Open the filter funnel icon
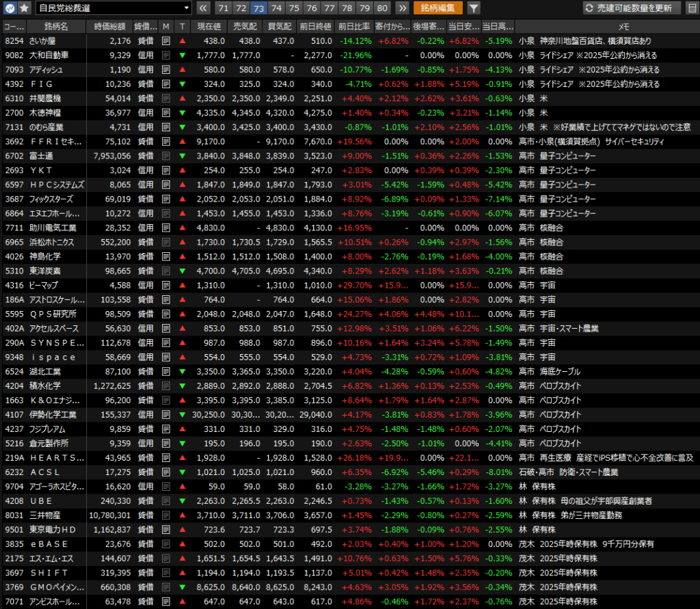 (473, 8)
